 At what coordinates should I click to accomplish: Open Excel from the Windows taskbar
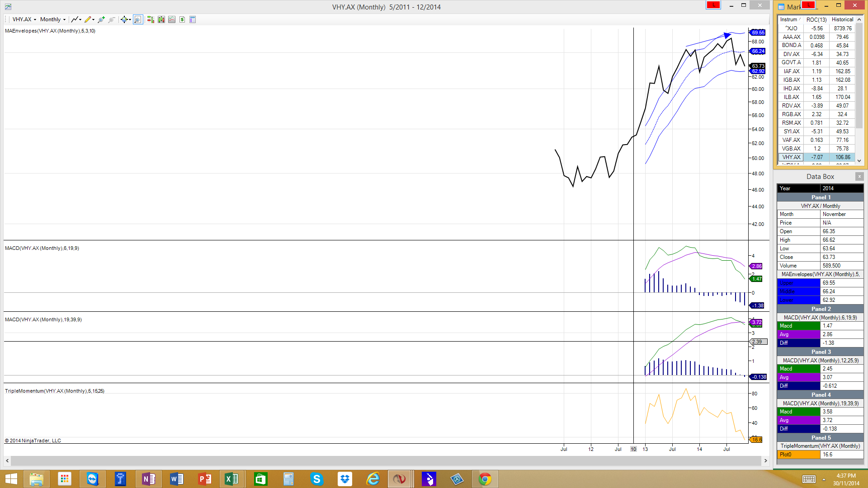232,479
